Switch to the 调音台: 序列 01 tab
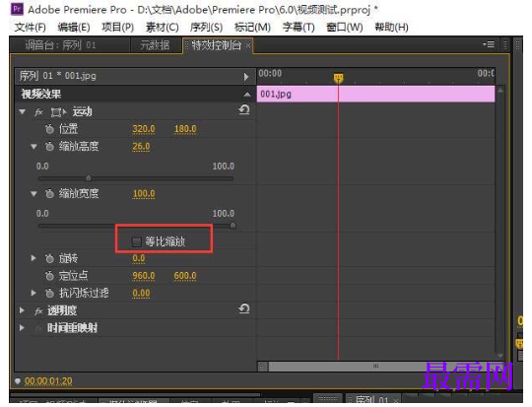Viewport: 532px width, 407px height. point(60,45)
